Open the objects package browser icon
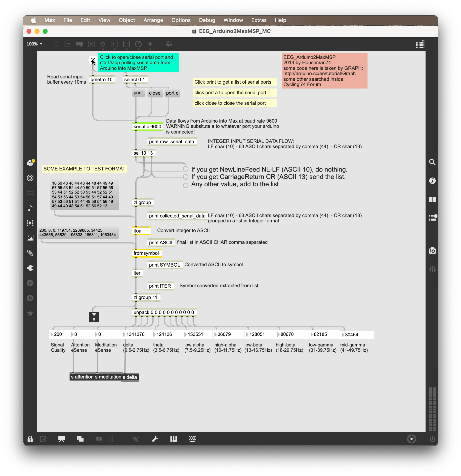This screenshot has height=476, width=461. point(30,163)
